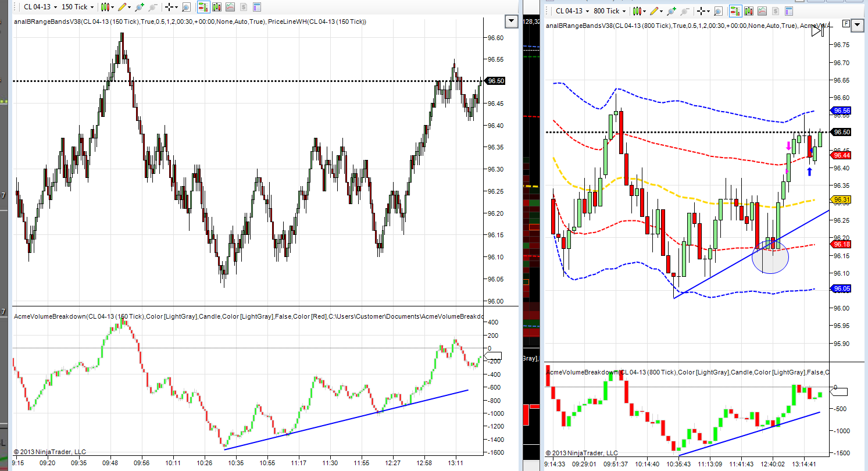The height and width of the screenshot is (471, 868).
Task: Click the -1600 value on 150 Tick volume axis
Action: pos(496,452)
